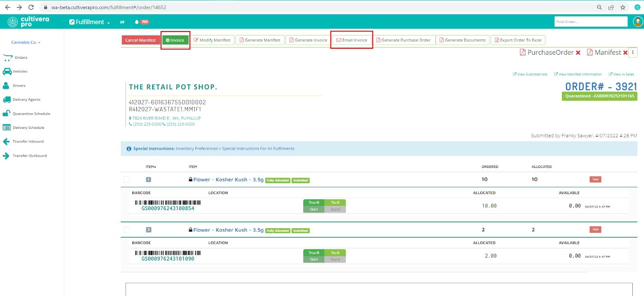The height and width of the screenshot is (296, 644).
Task: Click the browser address bar URL
Action: tap(109, 7)
